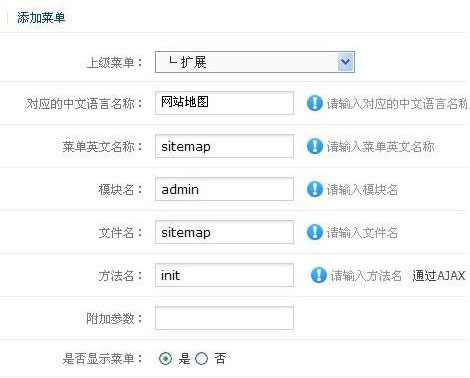
Task: Click the empty 附加参数 input field
Action: pos(224,318)
